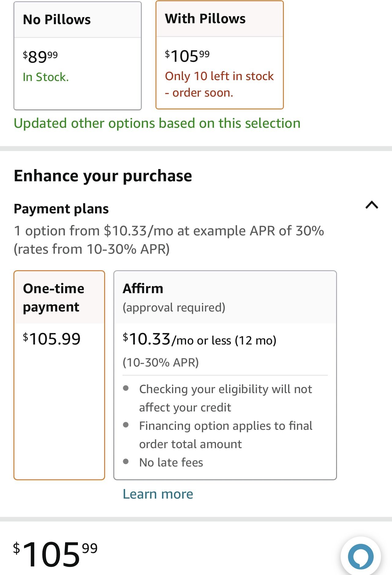392x575 pixels.
Task: Tap the large $105.99 price at bottom
Action: (x=55, y=554)
